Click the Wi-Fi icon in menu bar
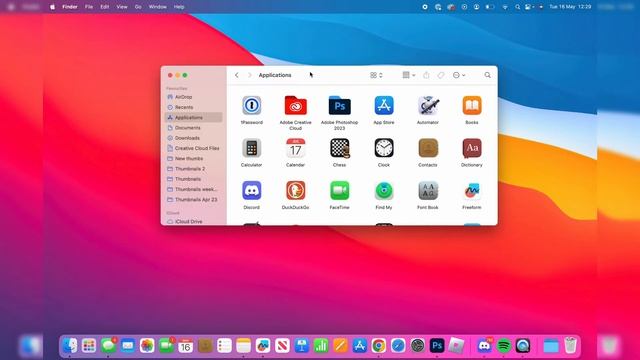Image resolution: width=640 pixels, height=360 pixels. (505, 7)
